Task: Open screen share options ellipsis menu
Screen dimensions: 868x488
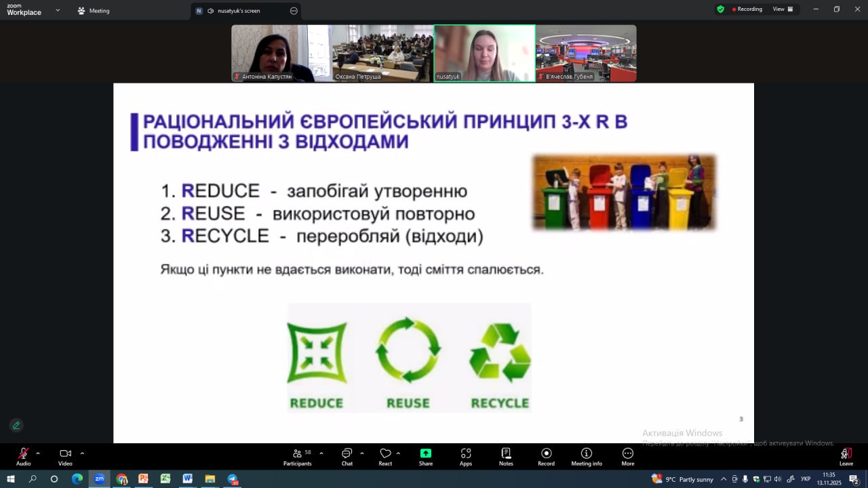Action: pyautogui.click(x=294, y=11)
